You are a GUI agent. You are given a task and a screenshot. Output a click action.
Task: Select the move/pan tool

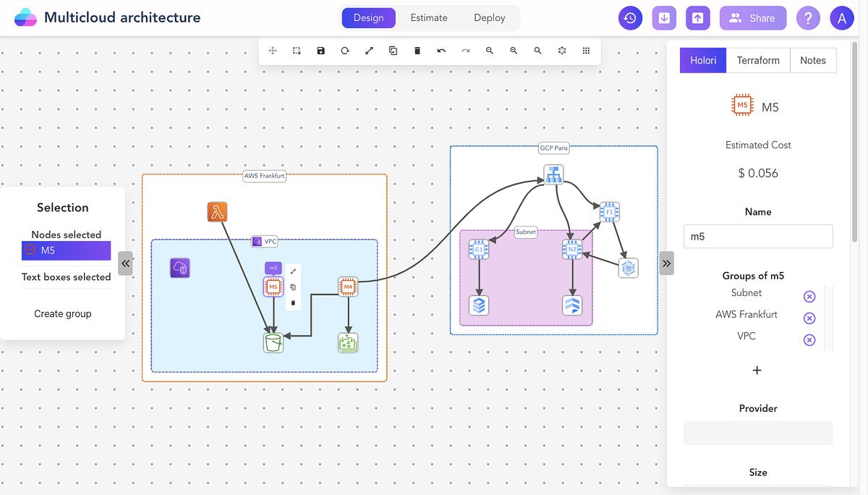273,51
